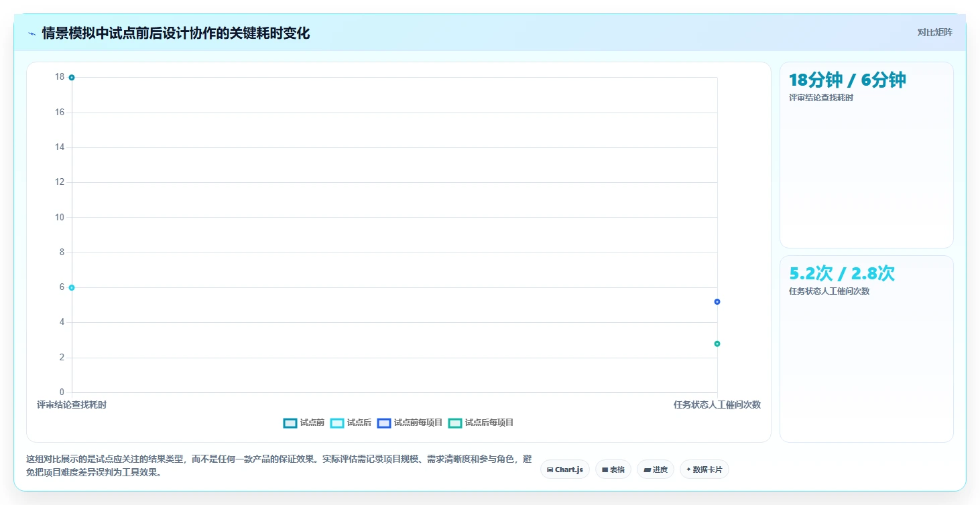Click the 对比矩阵 label in the header

coord(934,32)
